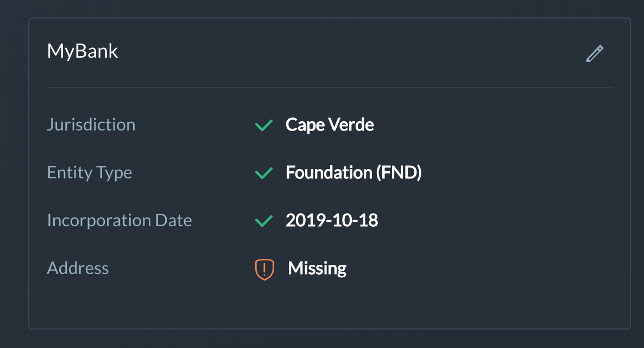Select the Cape Verde jurisdiction value

[330, 125]
